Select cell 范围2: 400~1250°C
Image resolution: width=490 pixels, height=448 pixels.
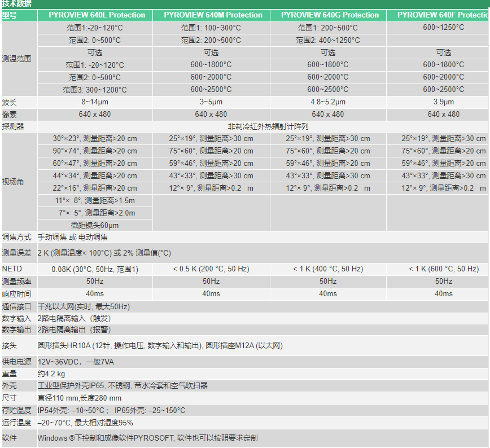[328, 40]
